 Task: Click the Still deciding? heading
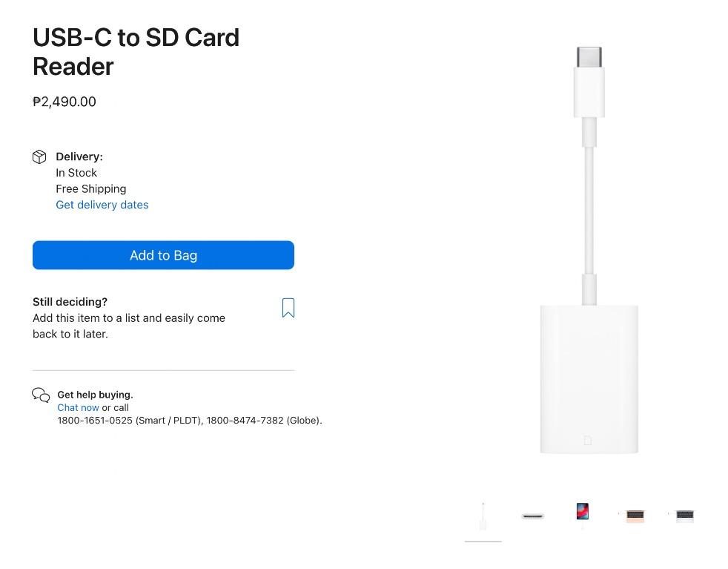(x=70, y=302)
